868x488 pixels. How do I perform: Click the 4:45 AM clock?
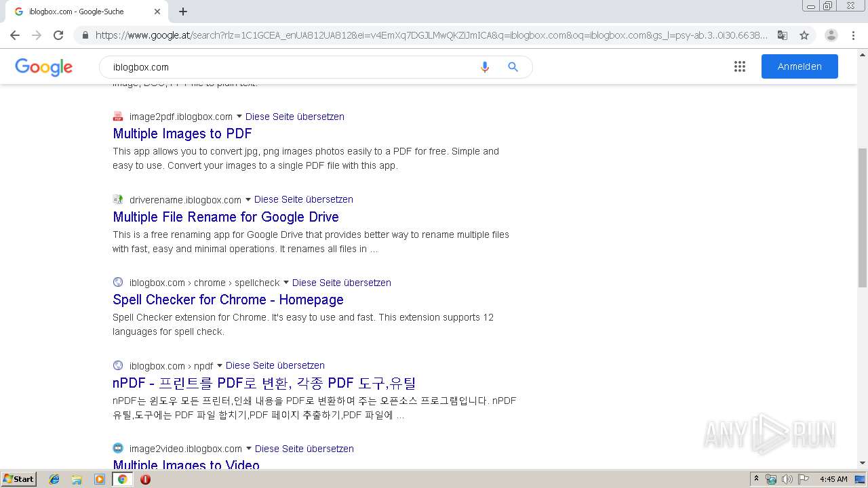pyautogui.click(x=833, y=479)
